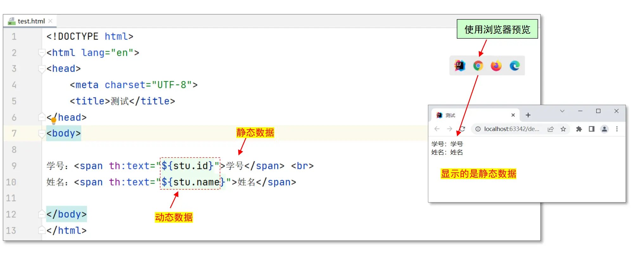Open preview in Chrome browser icon

tap(478, 66)
